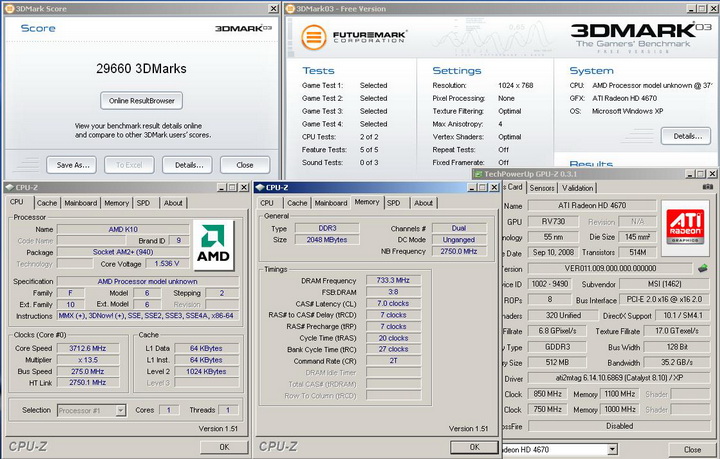Click the Resolution value 1024 x 768
This screenshot has height=459, width=720.
coord(515,85)
